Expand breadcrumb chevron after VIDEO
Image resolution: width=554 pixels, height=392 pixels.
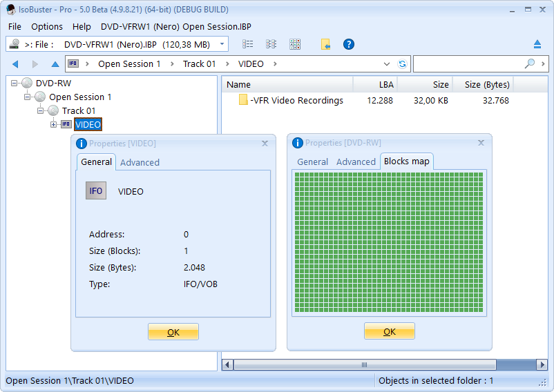[275, 64]
